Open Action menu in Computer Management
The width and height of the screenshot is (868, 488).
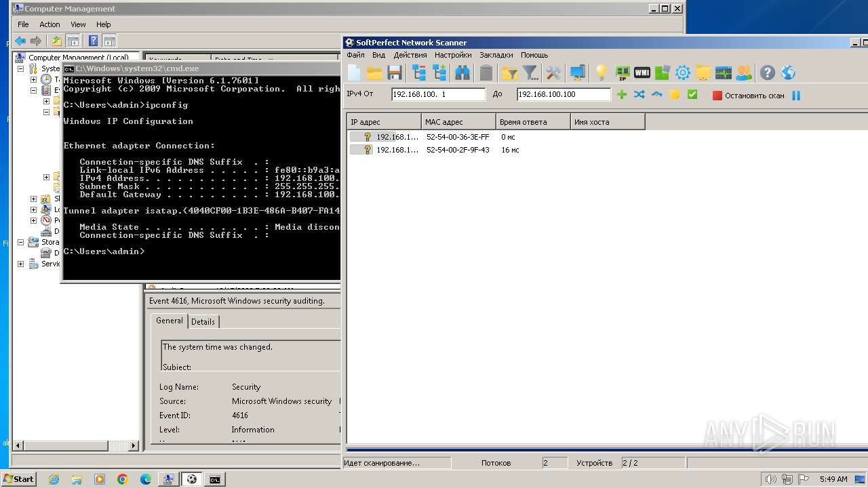click(x=50, y=24)
